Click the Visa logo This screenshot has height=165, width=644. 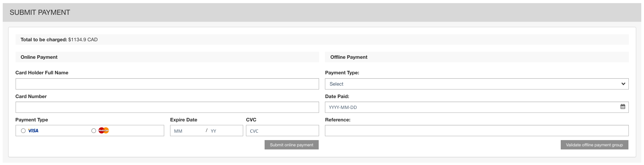pyautogui.click(x=33, y=131)
